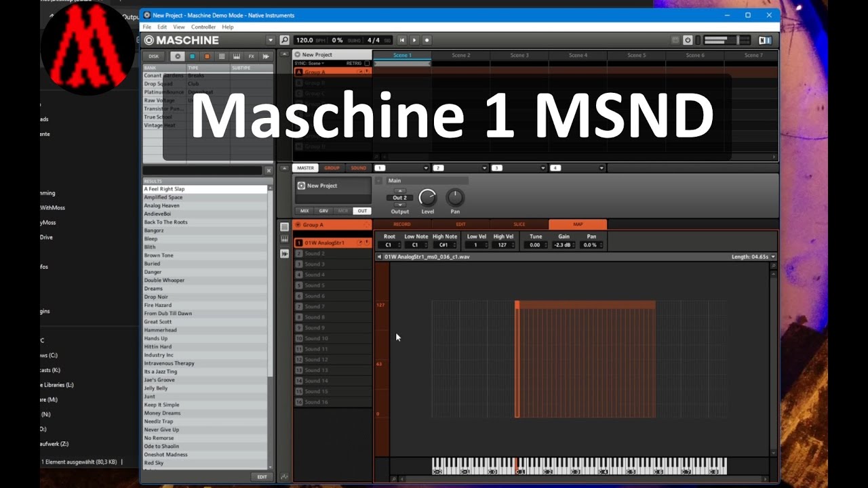Image resolution: width=868 pixels, height=488 pixels.
Task: Click the EDIT button below results
Action: 262,477
